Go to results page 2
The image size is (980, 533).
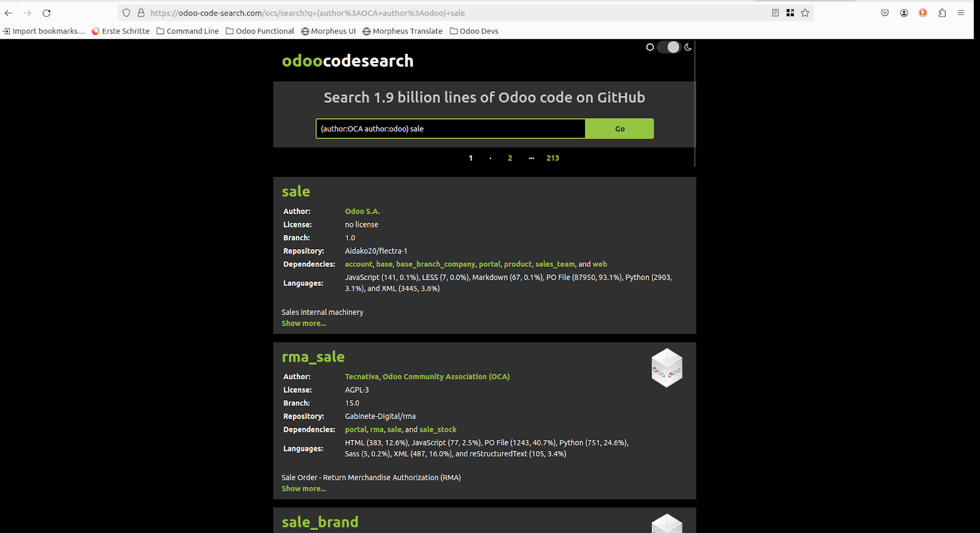point(510,158)
